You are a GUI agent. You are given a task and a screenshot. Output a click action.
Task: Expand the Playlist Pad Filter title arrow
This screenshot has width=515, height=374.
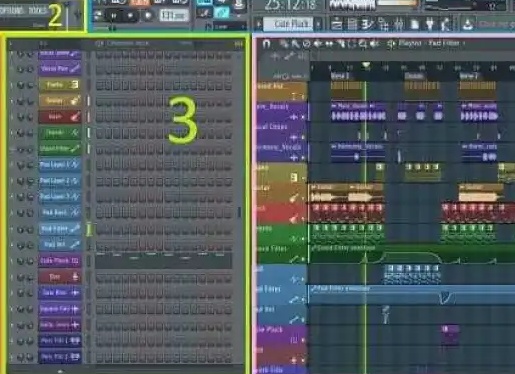click(x=464, y=43)
